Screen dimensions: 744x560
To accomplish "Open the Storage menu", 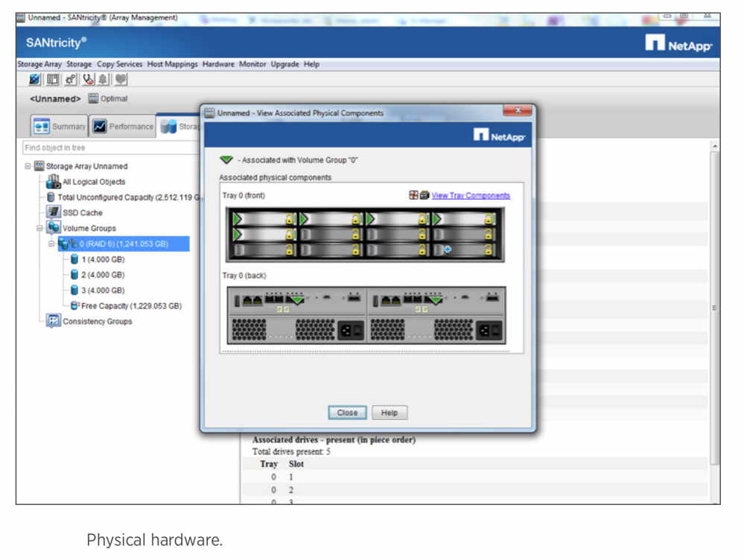I will point(79,64).
